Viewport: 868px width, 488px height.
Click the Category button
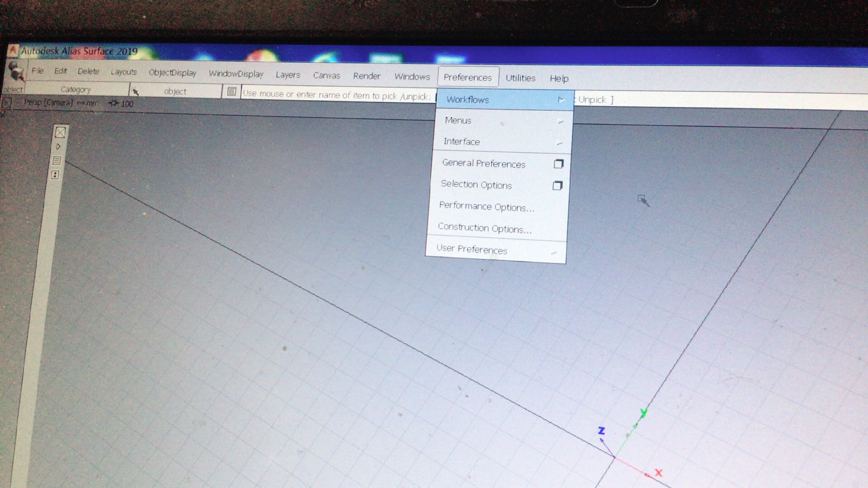coord(75,89)
